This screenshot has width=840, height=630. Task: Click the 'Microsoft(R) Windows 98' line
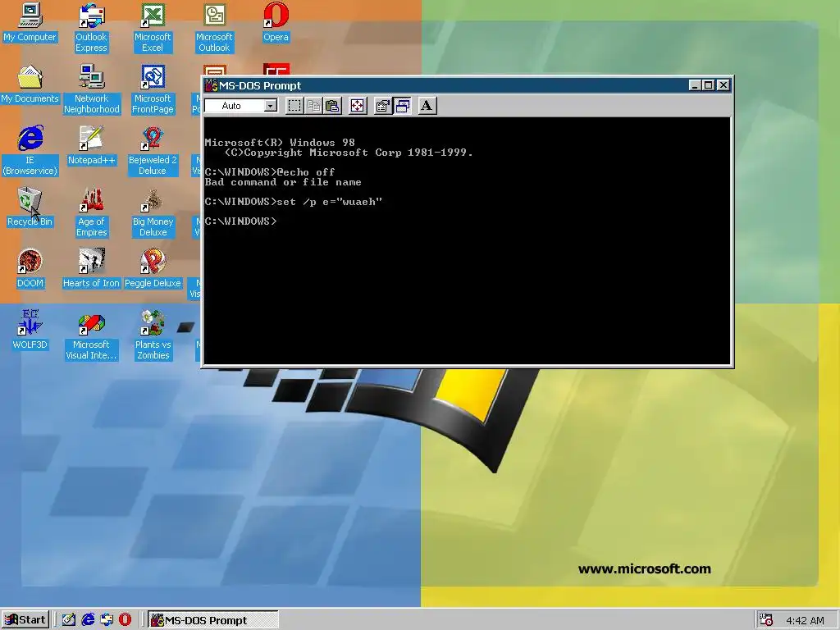(x=280, y=143)
